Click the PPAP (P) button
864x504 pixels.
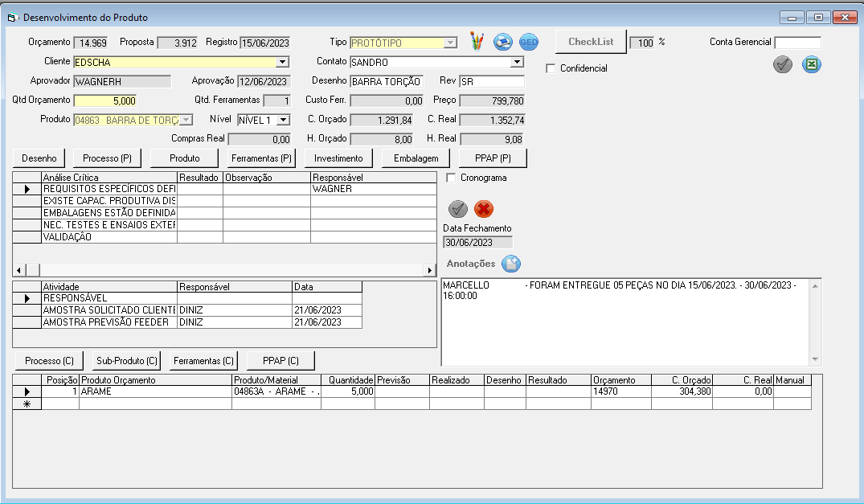pos(493,158)
